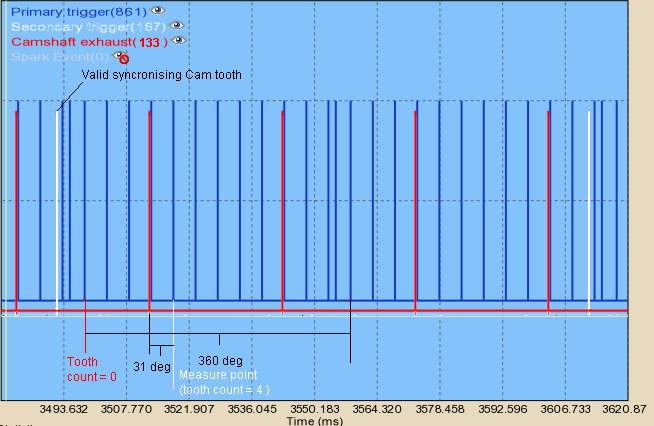Image resolution: width=654 pixels, height=426 pixels.
Task: Select the Secondary trigger legend label
Action: click(x=88, y=26)
